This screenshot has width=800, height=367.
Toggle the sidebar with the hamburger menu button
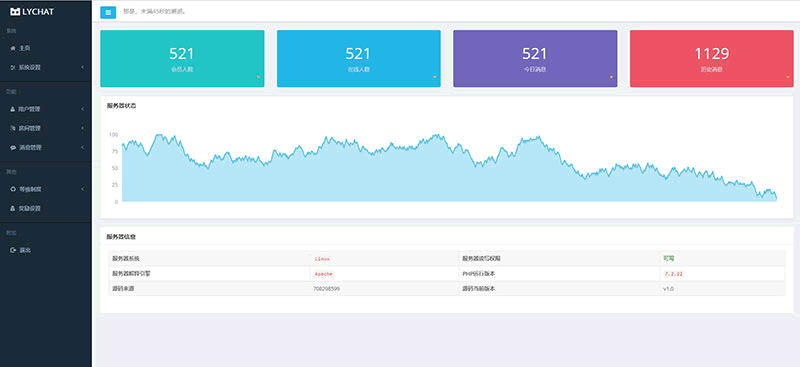click(108, 12)
